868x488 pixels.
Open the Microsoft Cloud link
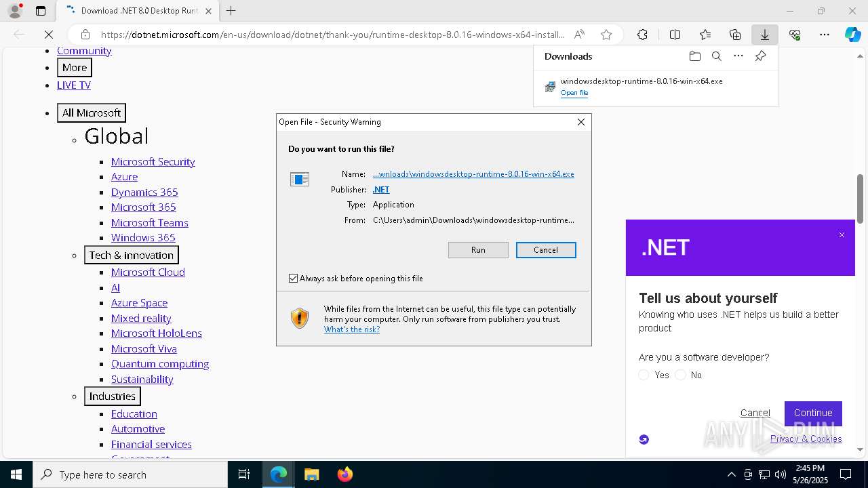click(148, 272)
